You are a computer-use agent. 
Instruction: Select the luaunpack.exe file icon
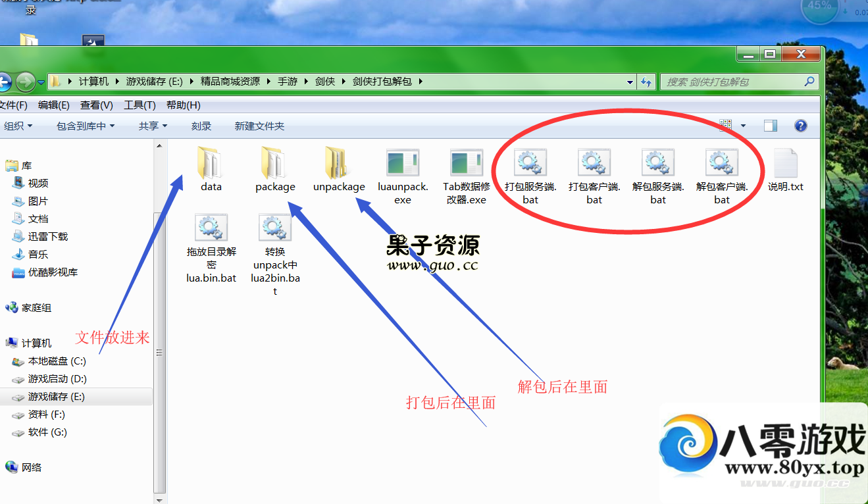(403, 164)
